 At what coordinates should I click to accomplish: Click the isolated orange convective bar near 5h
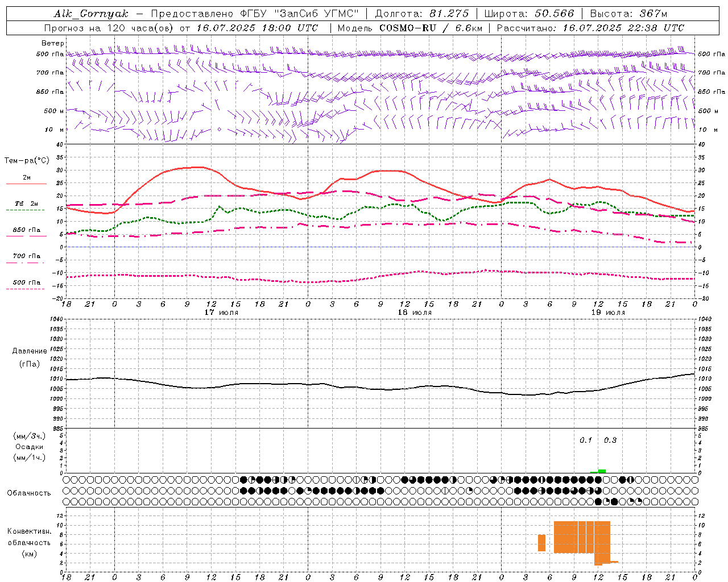(541, 543)
